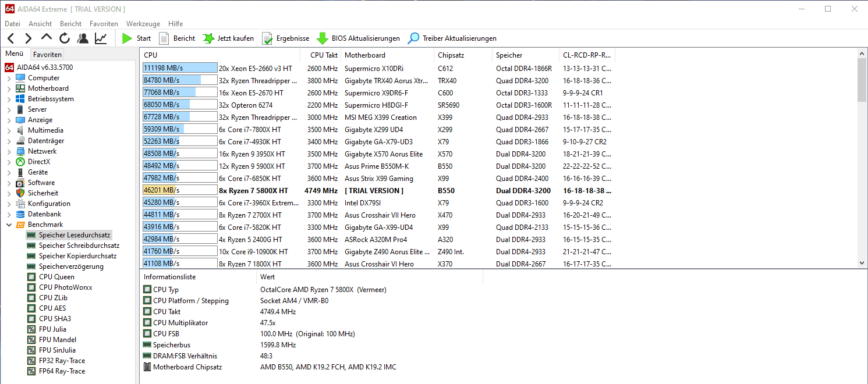This screenshot has width=868, height=384.
Task: Select the FPU SinJulia benchmark icon
Action: click(31, 350)
